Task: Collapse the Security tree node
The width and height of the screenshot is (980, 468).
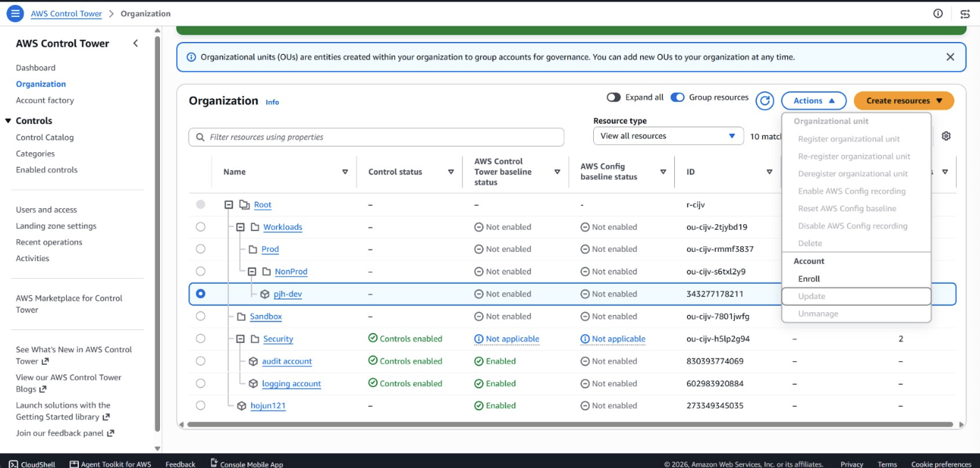Action: [x=240, y=339]
